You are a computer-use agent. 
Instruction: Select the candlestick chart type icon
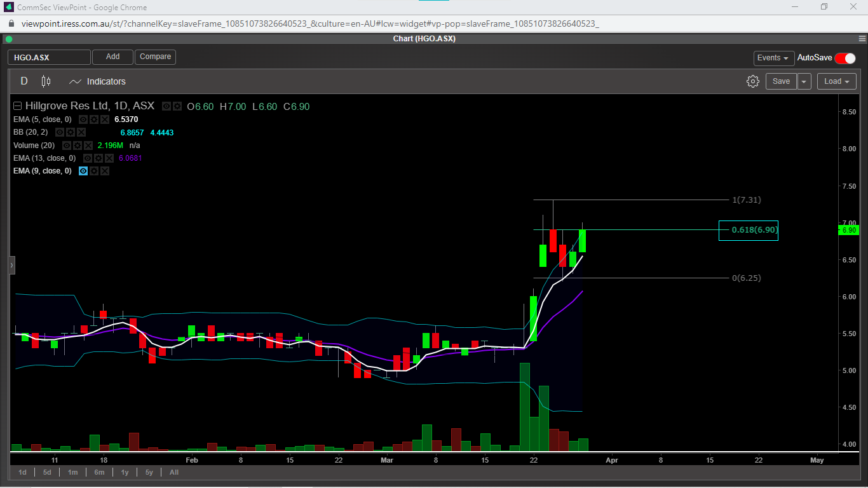coord(46,81)
